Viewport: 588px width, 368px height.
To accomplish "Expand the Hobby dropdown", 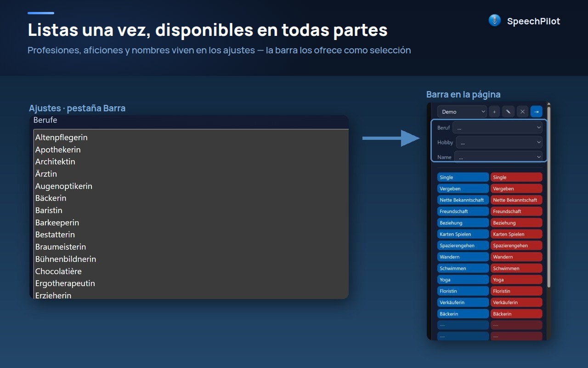I will (x=499, y=143).
